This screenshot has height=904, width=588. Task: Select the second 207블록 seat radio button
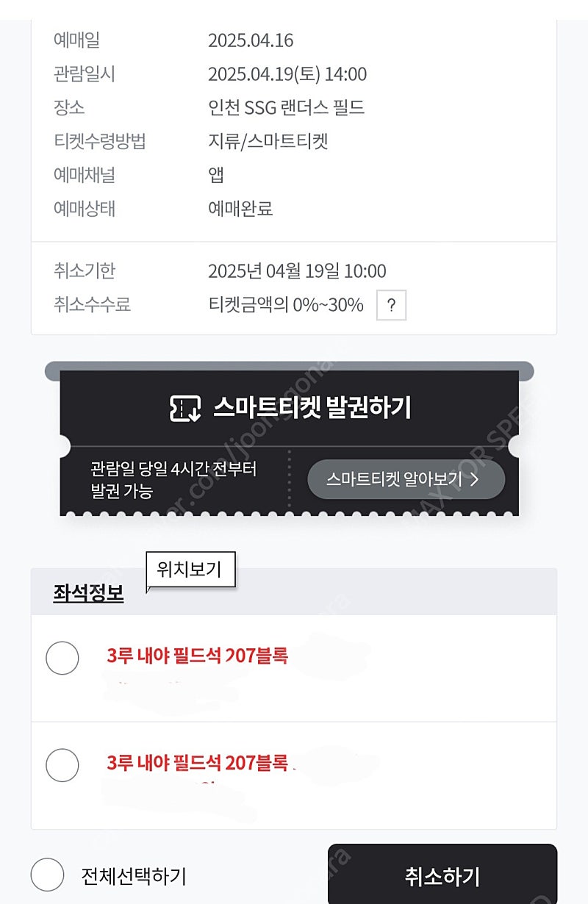(x=62, y=765)
